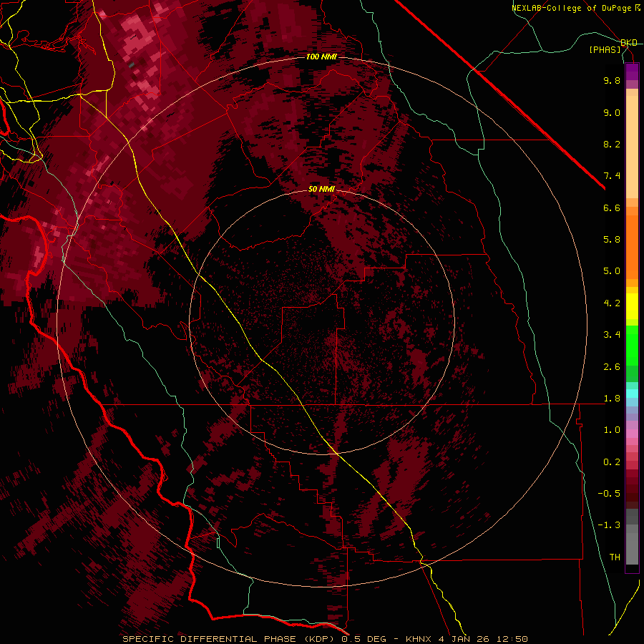644x644 pixels.
Task: Click the cyan segment of the color bar
Action: tap(632, 394)
